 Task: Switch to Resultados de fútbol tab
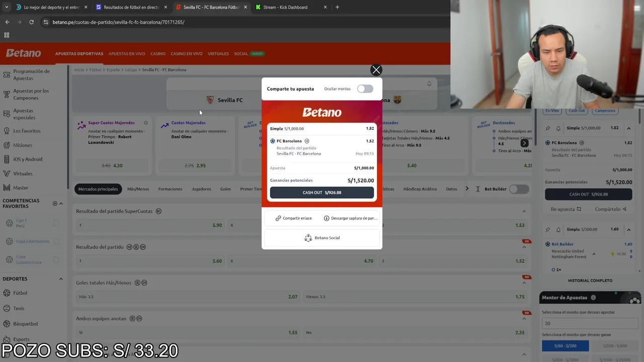(131, 7)
